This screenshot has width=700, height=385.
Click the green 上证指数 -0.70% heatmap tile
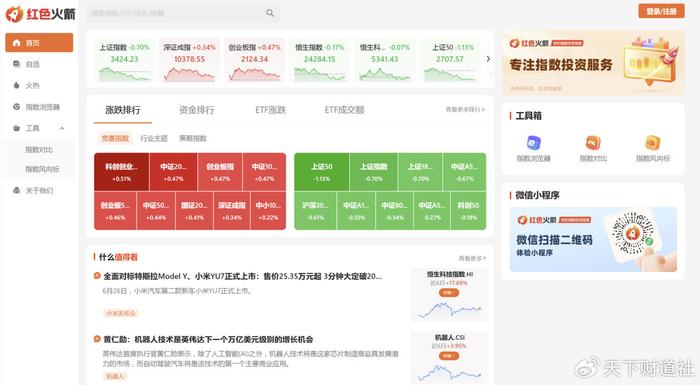pos(374,172)
